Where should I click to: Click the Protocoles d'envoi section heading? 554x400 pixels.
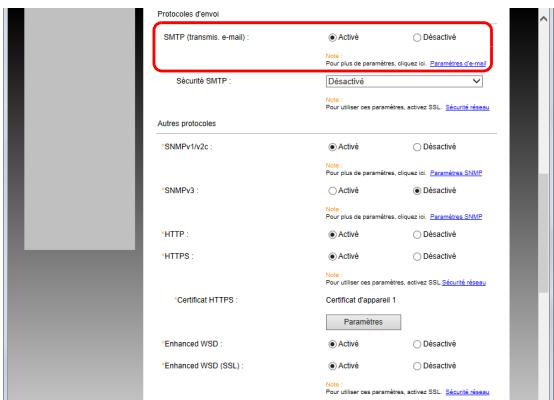188,14
